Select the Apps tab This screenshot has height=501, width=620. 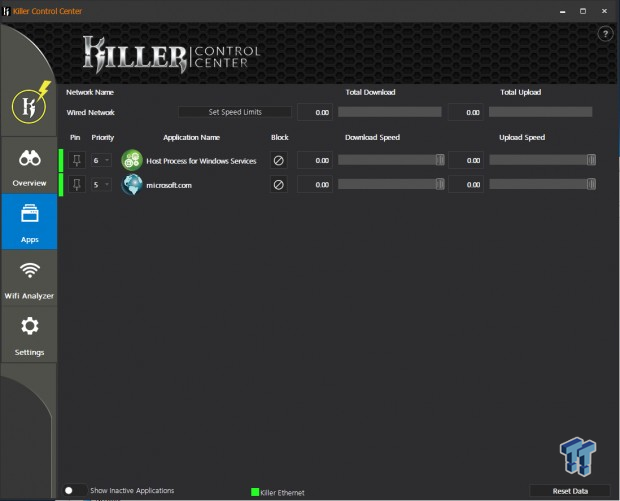pos(29,221)
